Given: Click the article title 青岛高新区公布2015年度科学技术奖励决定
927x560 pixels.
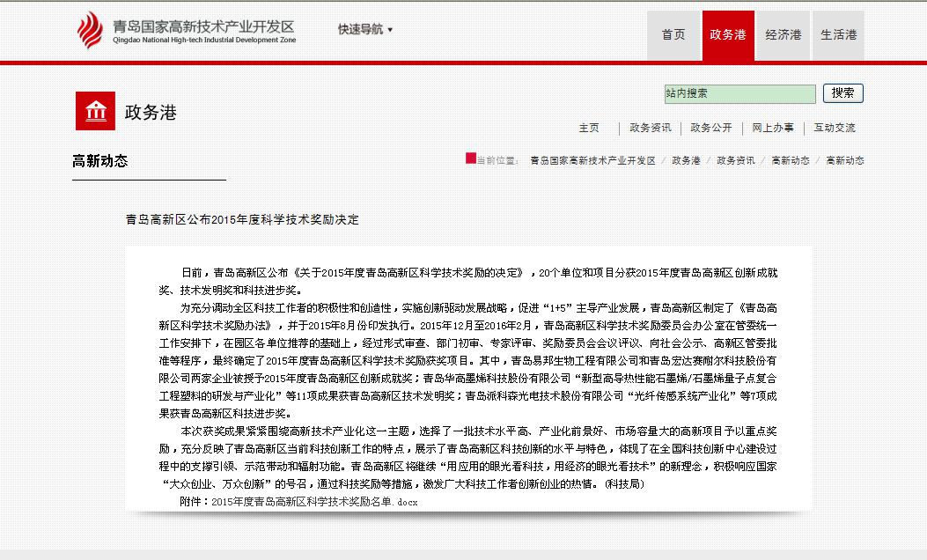Looking at the screenshot, I should pyautogui.click(x=242, y=219).
